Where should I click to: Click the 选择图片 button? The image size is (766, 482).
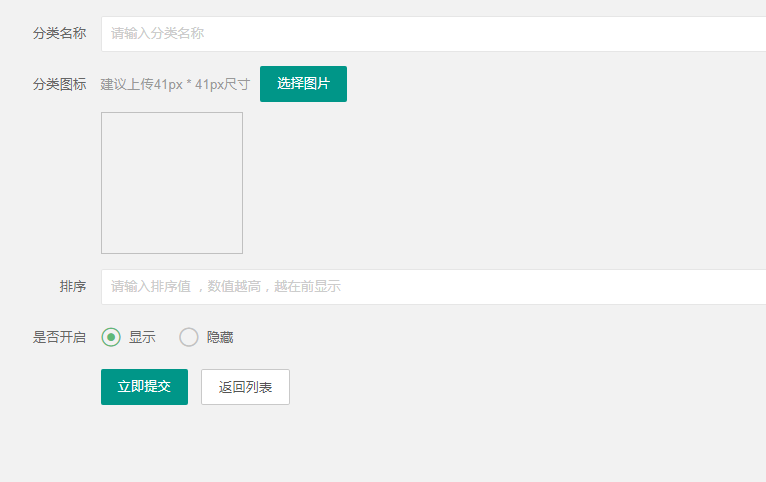click(x=303, y=84)
